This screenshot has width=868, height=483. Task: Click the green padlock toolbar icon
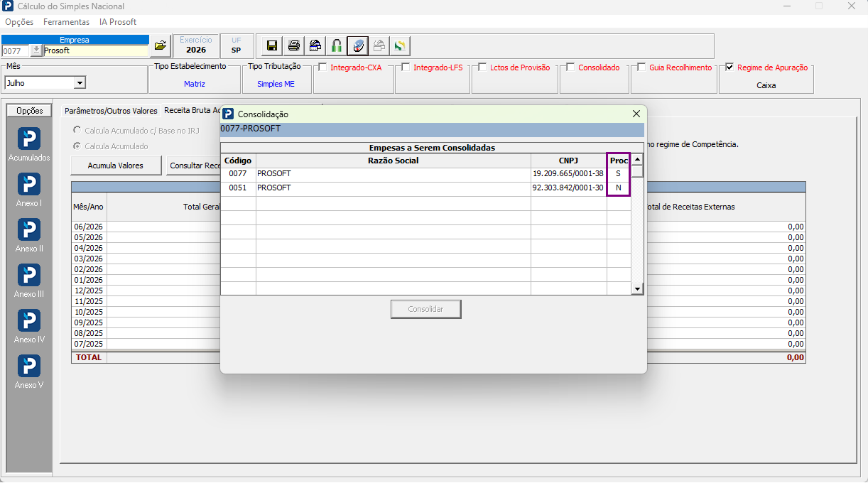[337, 46]
